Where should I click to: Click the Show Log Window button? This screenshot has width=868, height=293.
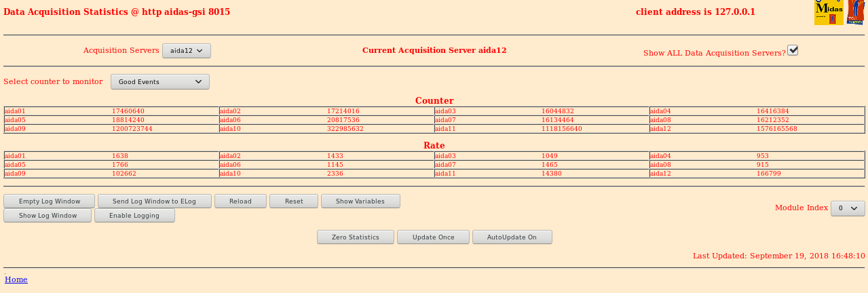pos(48,216)
